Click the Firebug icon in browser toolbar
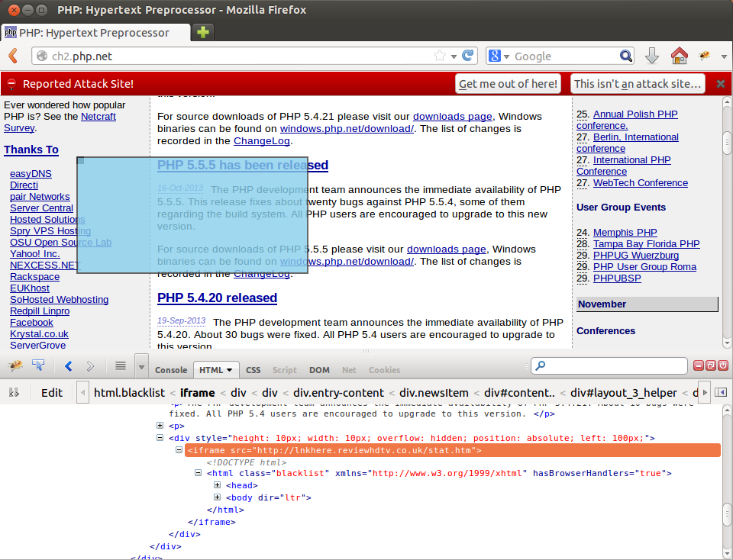The height and width of the screenshot is (560, 733). (x=704, y=56)
